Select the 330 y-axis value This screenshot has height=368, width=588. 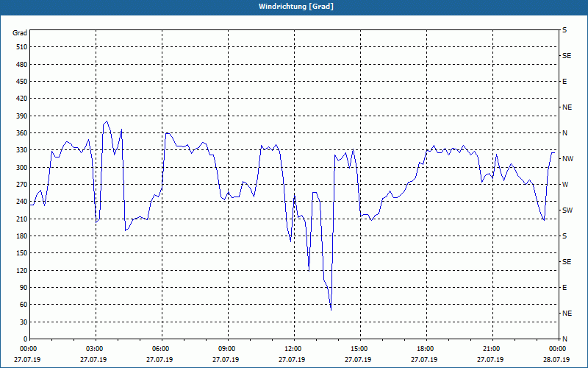[22, 150]
